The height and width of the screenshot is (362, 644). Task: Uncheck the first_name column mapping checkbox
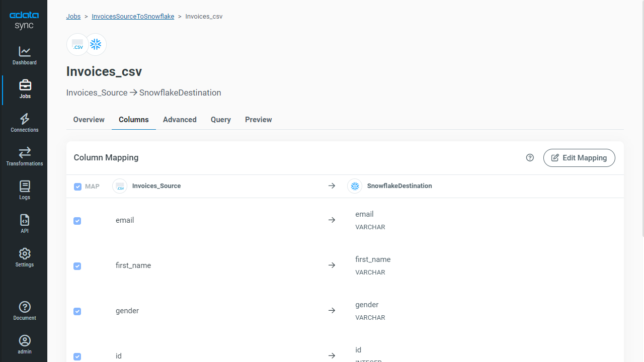pyautogui.click(x=77, y=266)
